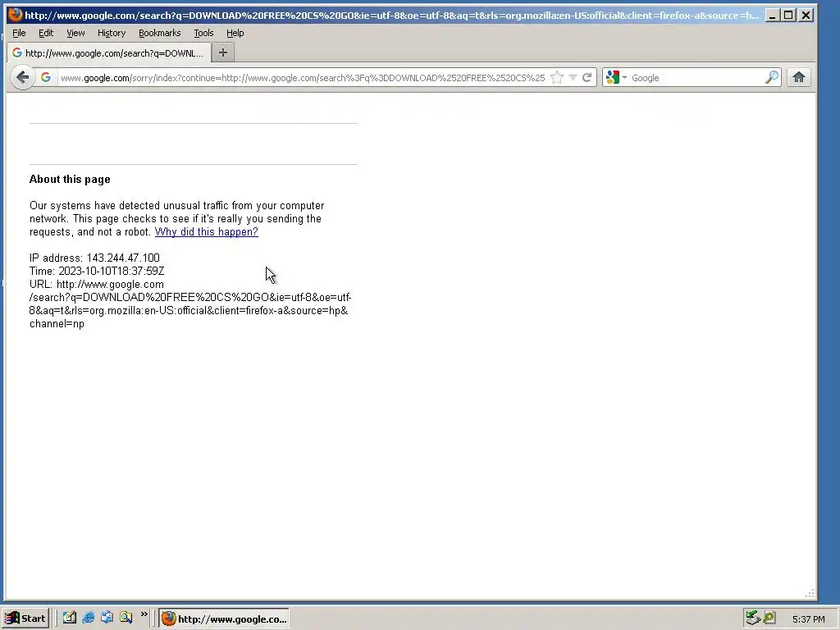Click in the Google search box
This screenshot has width=840, height=630.
coord(696,78)
